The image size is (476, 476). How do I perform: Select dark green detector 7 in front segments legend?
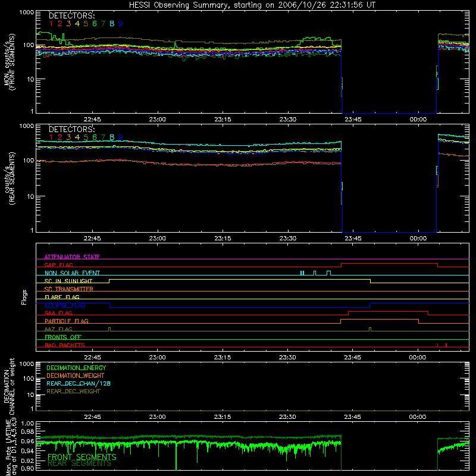click(103, 24)
